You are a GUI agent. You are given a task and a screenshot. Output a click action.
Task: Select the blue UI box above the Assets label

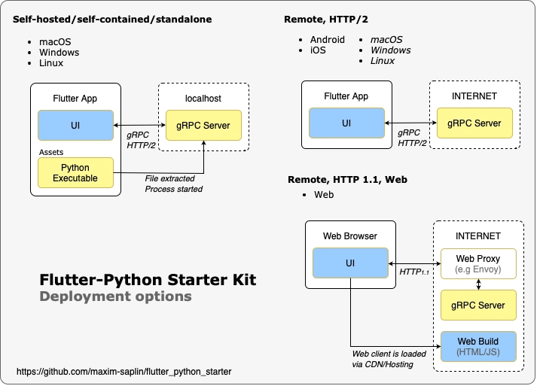(x=75, y=125)
